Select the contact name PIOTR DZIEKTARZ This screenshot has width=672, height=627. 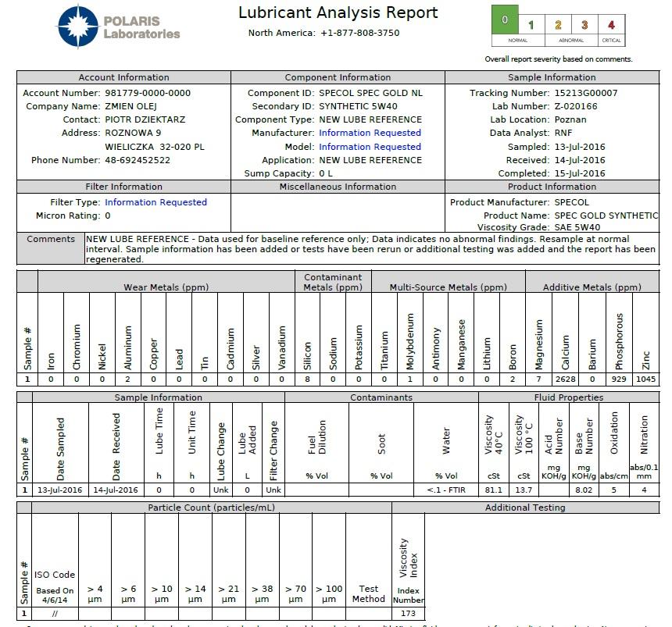click(x=145, y=119)
